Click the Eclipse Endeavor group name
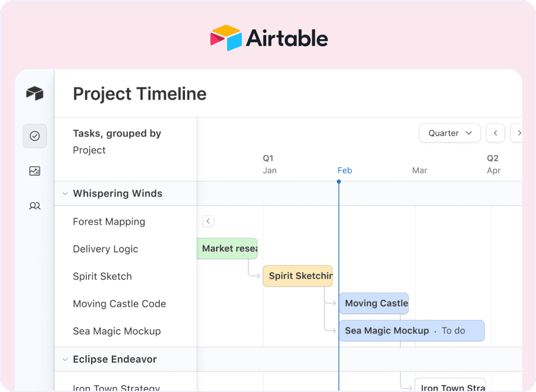 coord(115,359)
